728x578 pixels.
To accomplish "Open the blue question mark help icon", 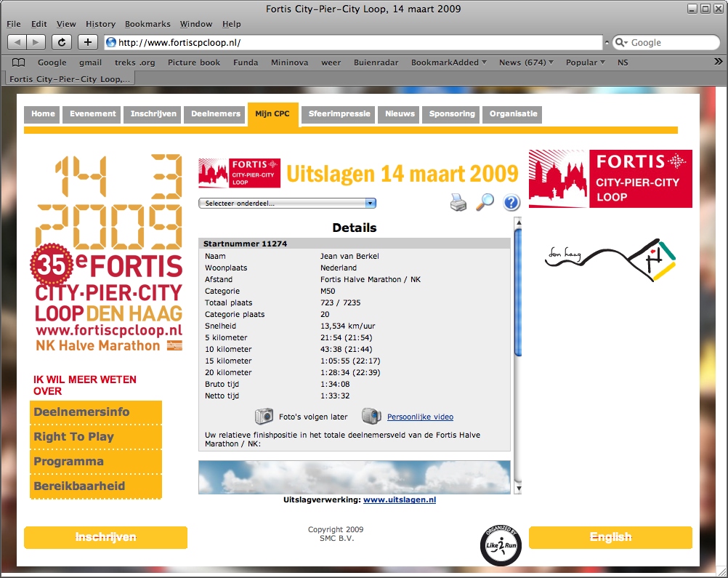I will click(x=511, y=203).
